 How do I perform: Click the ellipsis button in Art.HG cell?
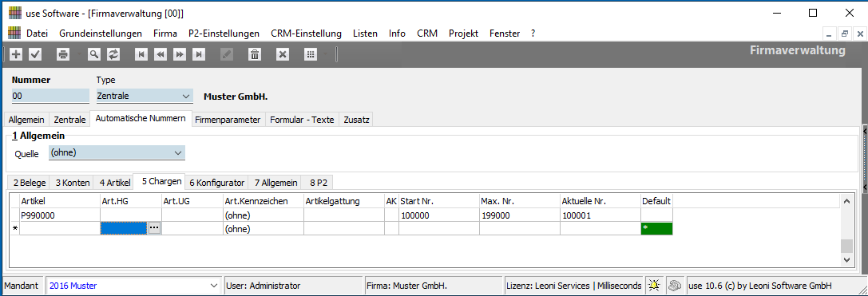(x=154, y=228)
